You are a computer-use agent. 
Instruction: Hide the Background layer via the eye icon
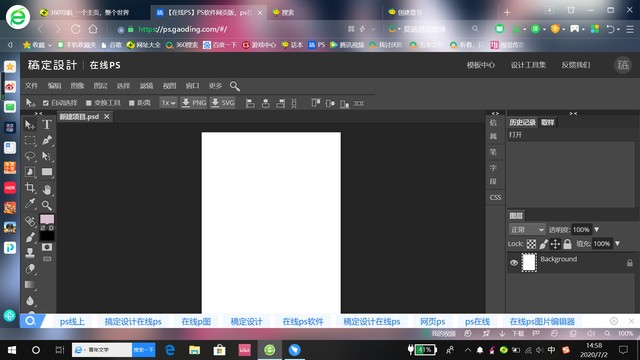514,263
